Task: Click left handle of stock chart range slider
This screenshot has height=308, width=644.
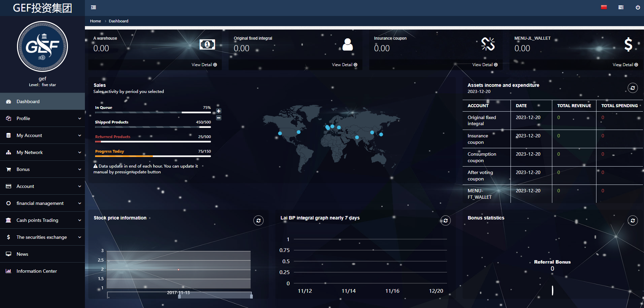Action: click(x=179, y=296)
